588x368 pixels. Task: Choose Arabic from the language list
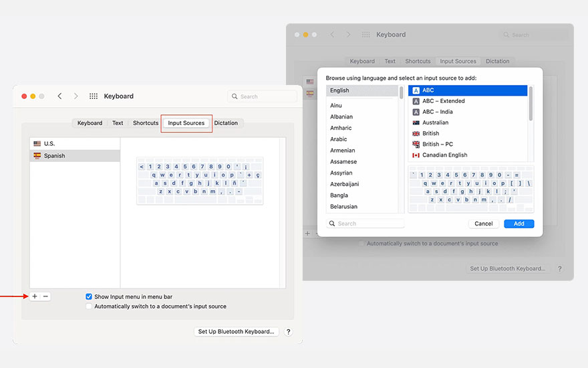[339, 139]
